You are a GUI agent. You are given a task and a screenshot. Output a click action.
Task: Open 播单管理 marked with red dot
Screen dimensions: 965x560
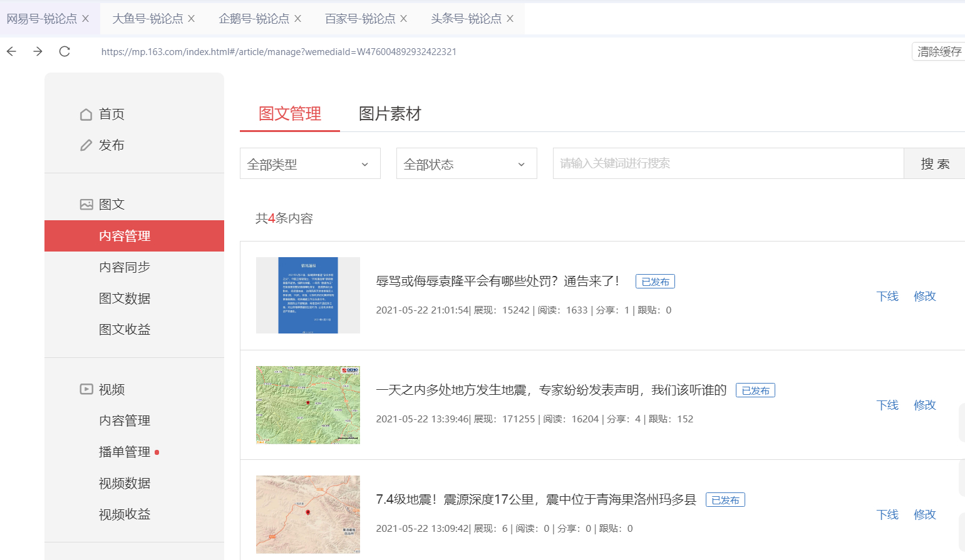124,451
